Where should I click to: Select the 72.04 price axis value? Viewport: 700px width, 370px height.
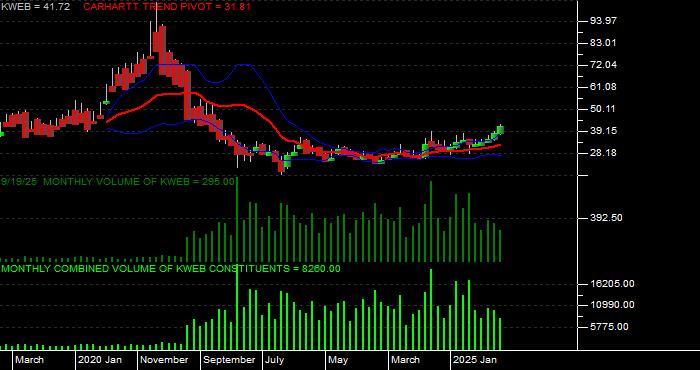pos(602,65)
